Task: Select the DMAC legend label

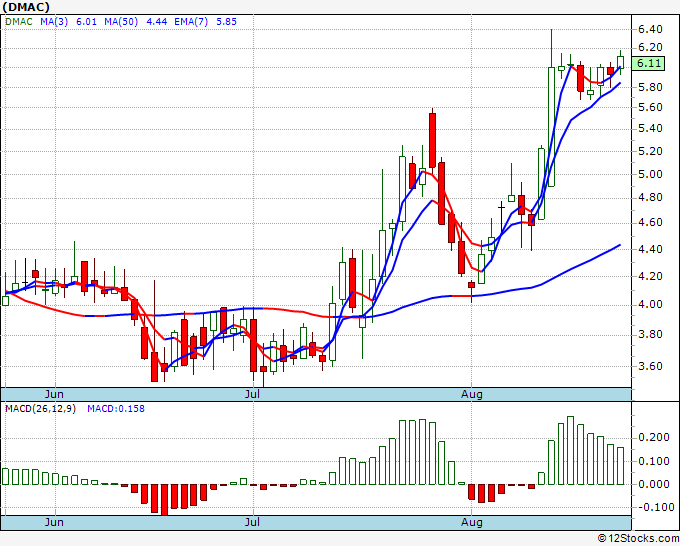Action: [x=19, y=22]
